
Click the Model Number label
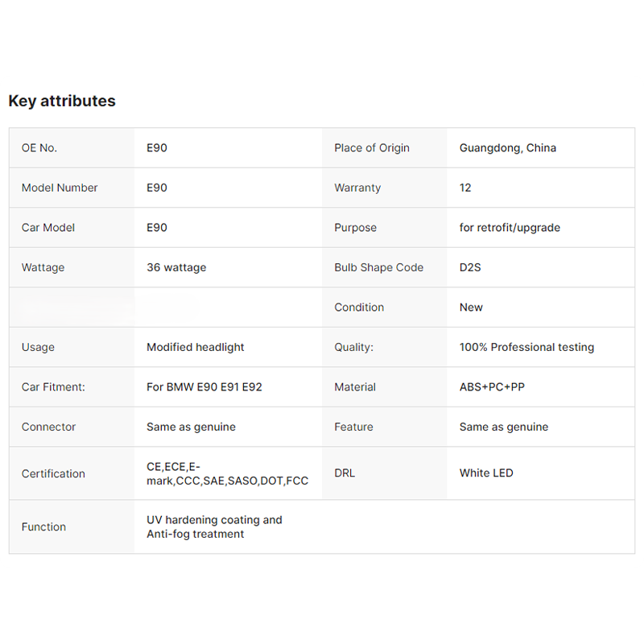pos(60,188)
